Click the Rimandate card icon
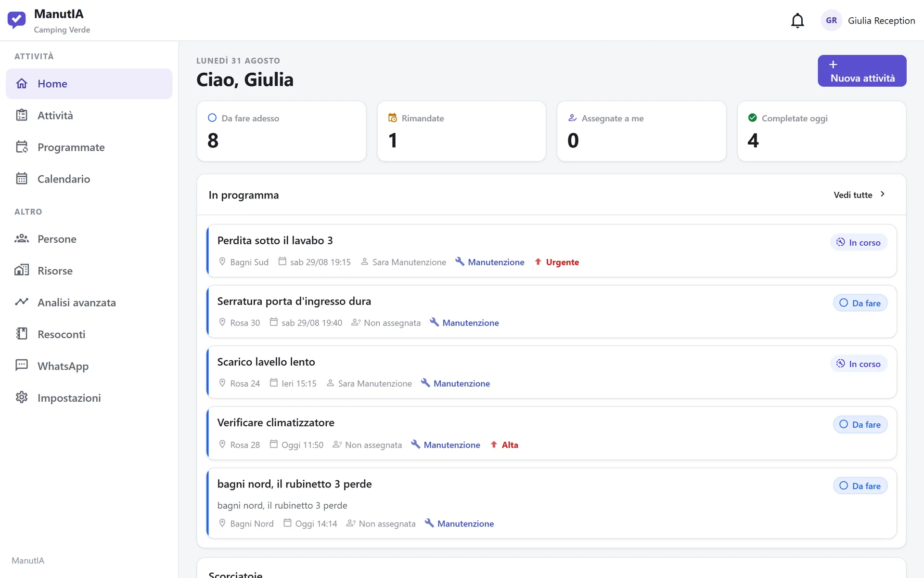This screenshot has height=578, width=924. pyautogui.click(x=393, y=118)
